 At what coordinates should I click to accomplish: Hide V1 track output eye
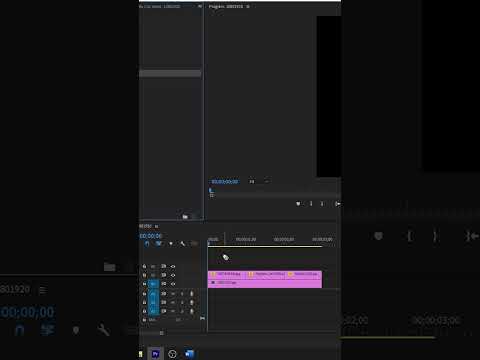(173, 284)
